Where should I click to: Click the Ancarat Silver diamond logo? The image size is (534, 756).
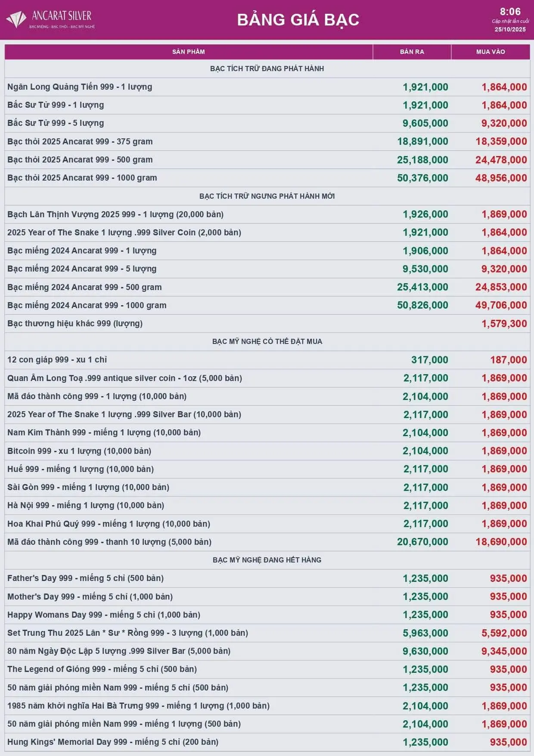coord(16,20)
